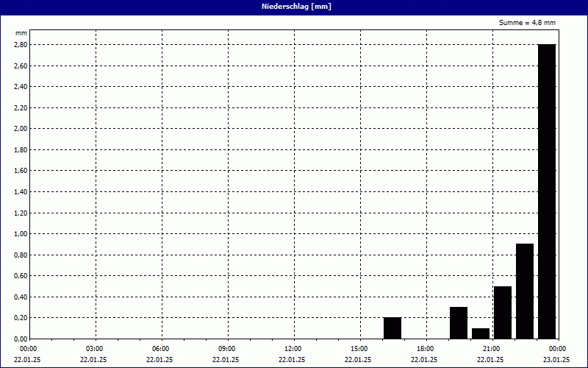Click the 12:00 time label

pos(293,349)
